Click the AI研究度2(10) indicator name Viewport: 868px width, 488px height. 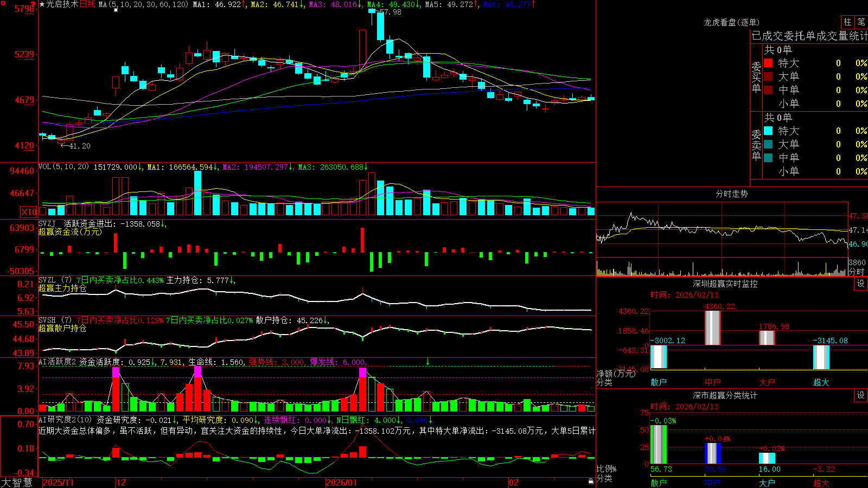tap(65, 420)
